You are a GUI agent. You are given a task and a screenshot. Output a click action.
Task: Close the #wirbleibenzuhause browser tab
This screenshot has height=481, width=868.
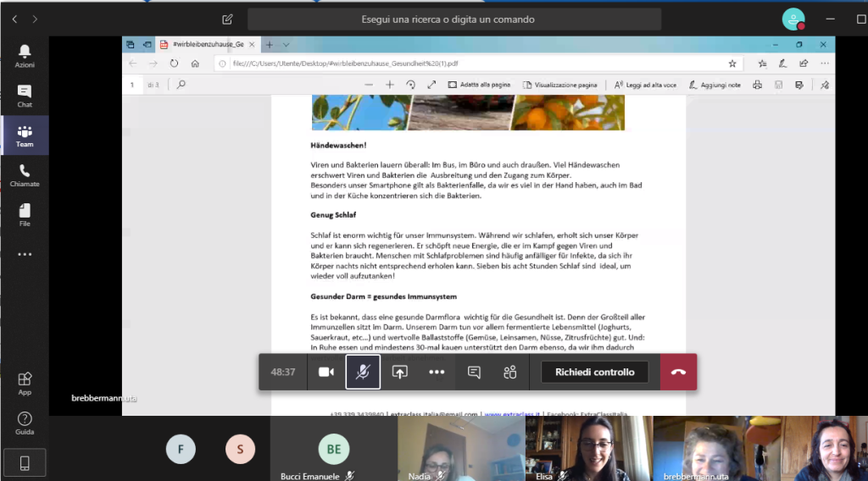pyautogui.click(x=252, y=44)
